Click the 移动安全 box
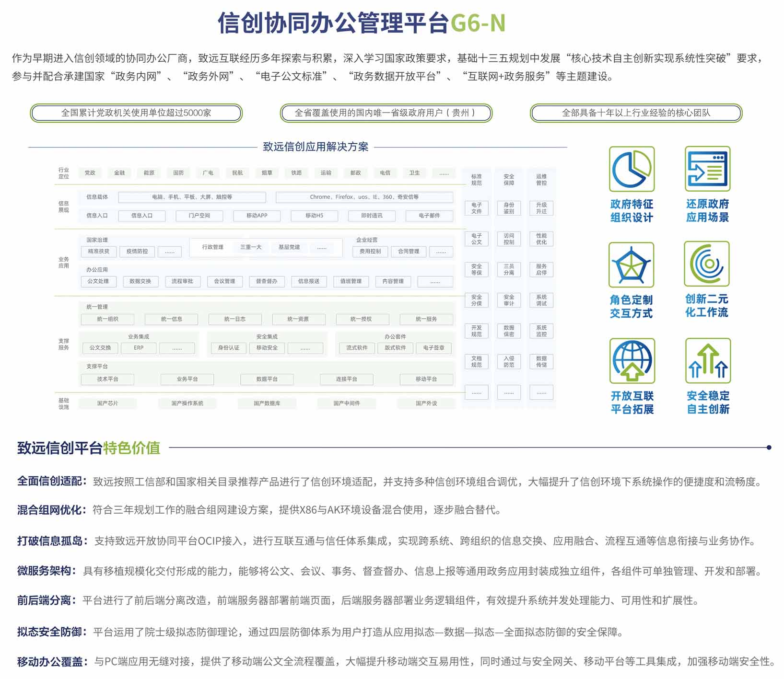This screenshot has height=679, width=784. coord(267,348)
